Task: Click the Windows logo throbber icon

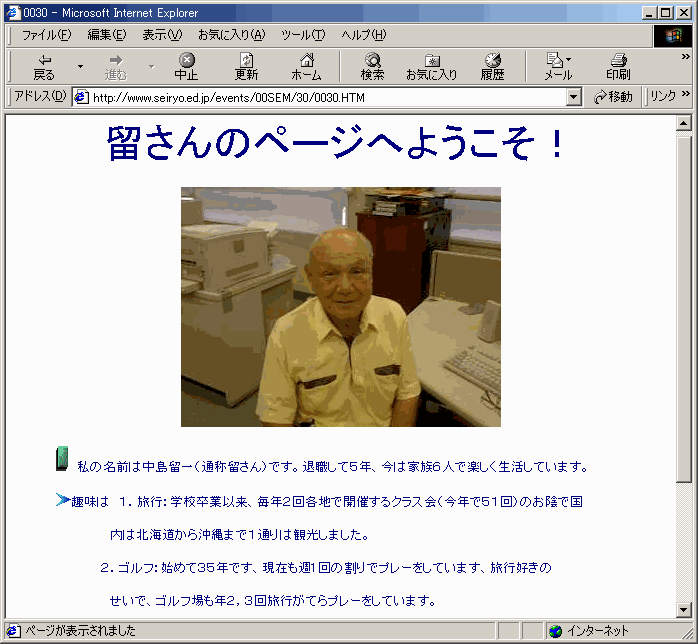Action: pos(673,36)
